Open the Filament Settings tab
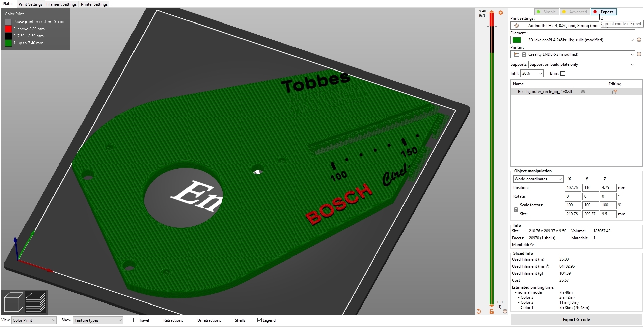Screen dimensions: 644x327 coord(61,4)
